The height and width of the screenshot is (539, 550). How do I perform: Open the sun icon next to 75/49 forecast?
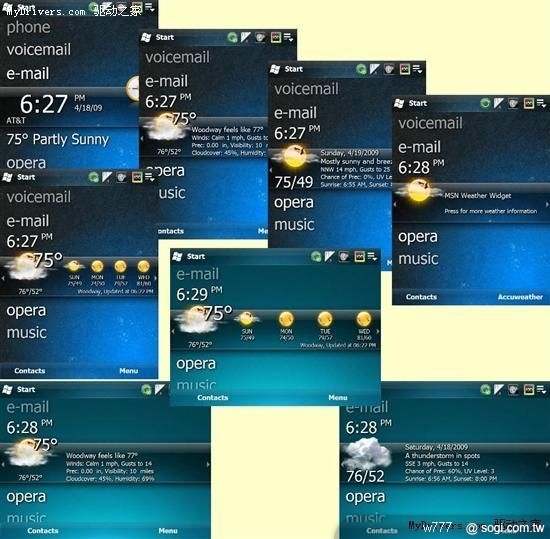tap(294, 157)
